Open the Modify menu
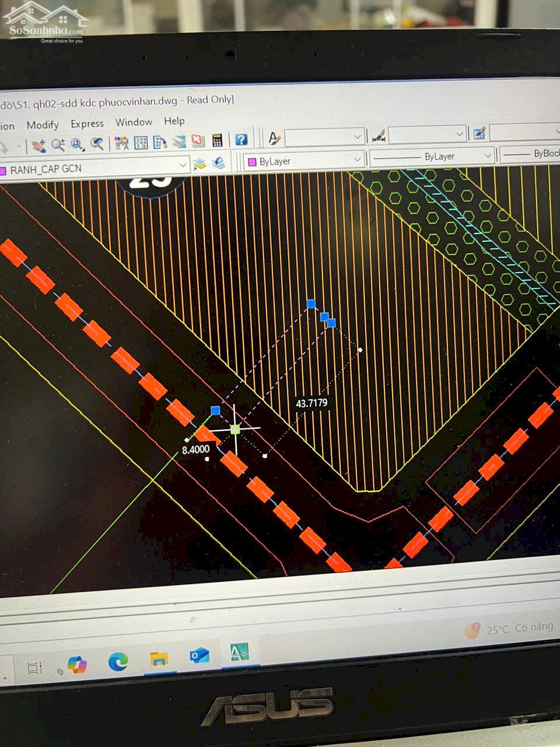The width and height of the screenshot is (560, 747). tap(43, 125)
